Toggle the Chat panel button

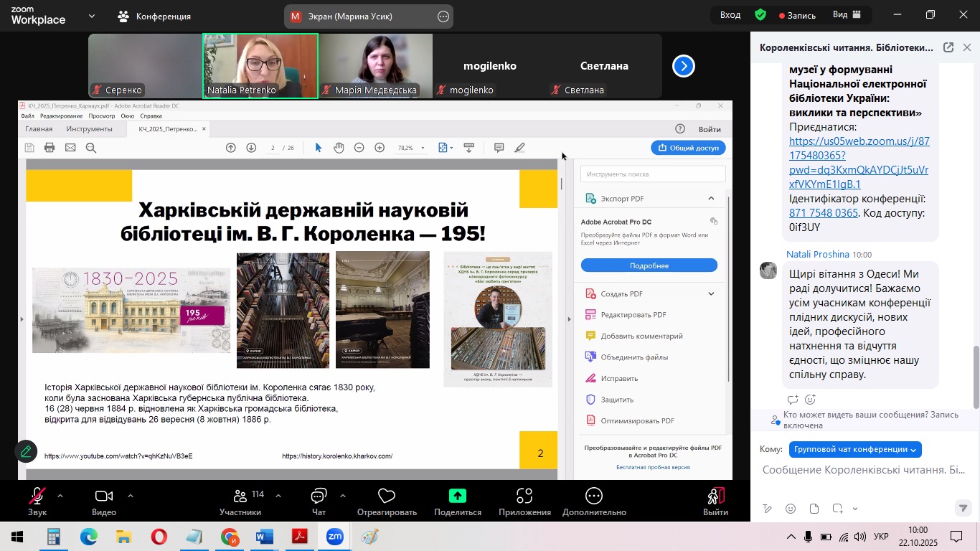click(x=319, y=496)
